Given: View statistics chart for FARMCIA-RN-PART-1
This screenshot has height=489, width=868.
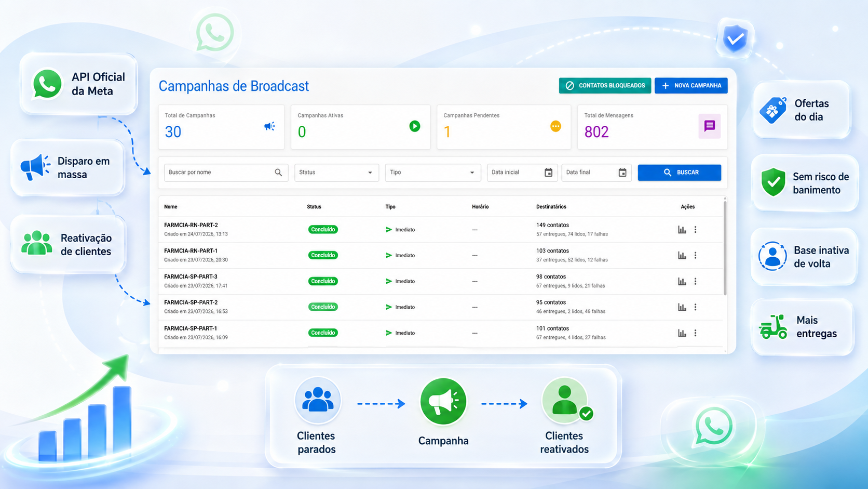Looking at the screenshot, I should click(x=682, y=256).
